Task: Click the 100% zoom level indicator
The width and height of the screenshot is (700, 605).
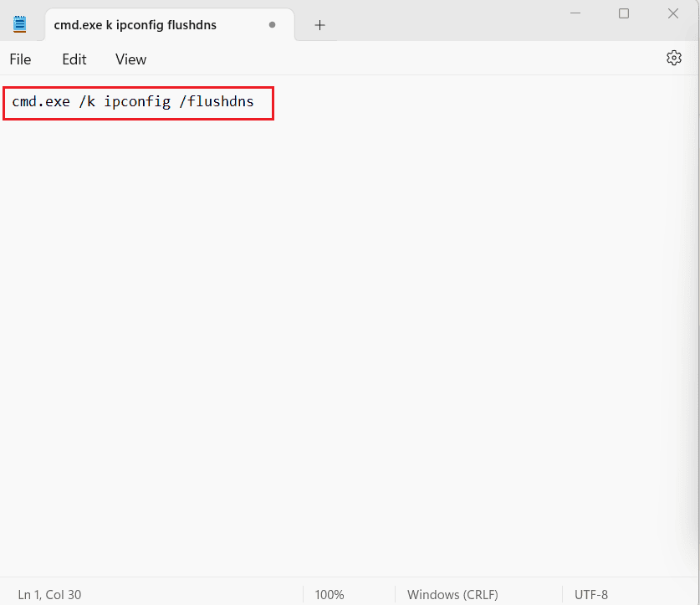Action: click(x=330, y=594)
